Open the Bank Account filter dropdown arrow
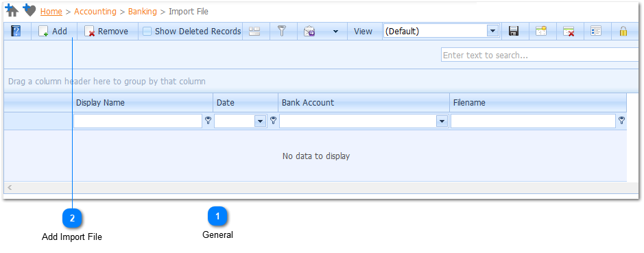644x253 pixels. [x=442, y=121]
